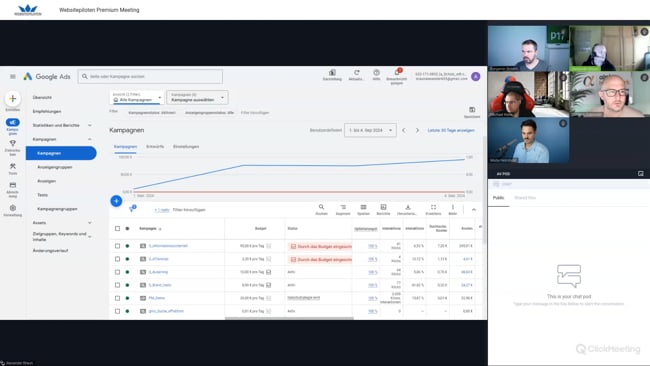
Task: Open Übersicht in the sidebar
Action: coord(42,97)
